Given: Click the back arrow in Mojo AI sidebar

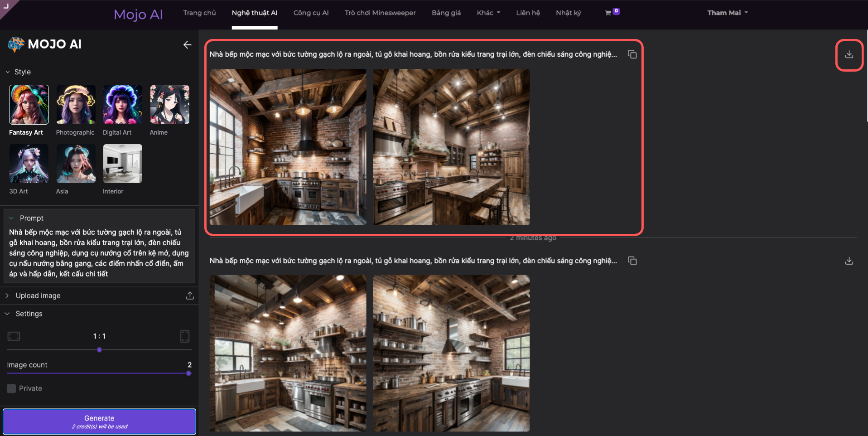Looking at the screenshot, I should (x=187, y=44).
